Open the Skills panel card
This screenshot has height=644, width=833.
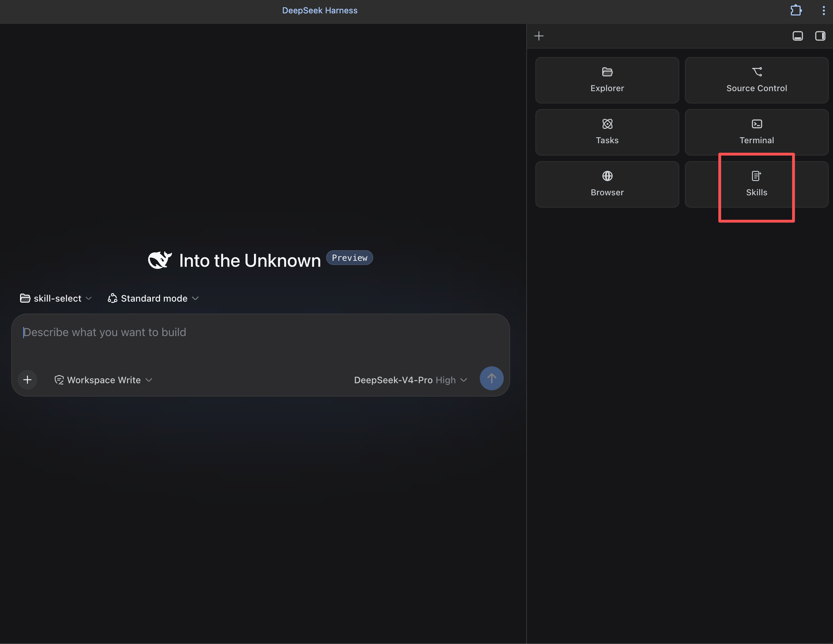pyautogui.click(x=756, y=184)
